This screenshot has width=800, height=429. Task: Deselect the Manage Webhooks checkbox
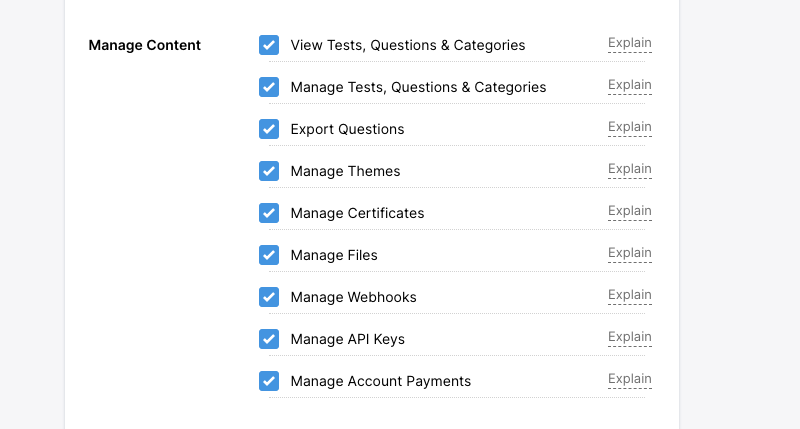269,297
